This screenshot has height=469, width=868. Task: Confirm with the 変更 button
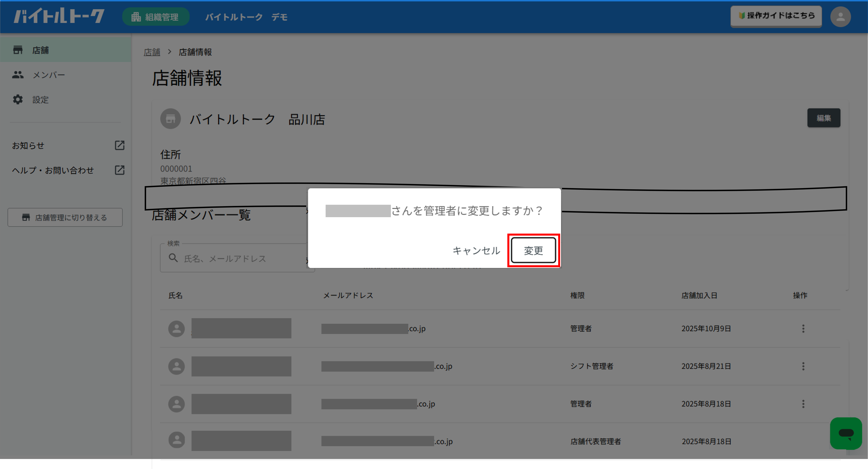coord(533,250)
